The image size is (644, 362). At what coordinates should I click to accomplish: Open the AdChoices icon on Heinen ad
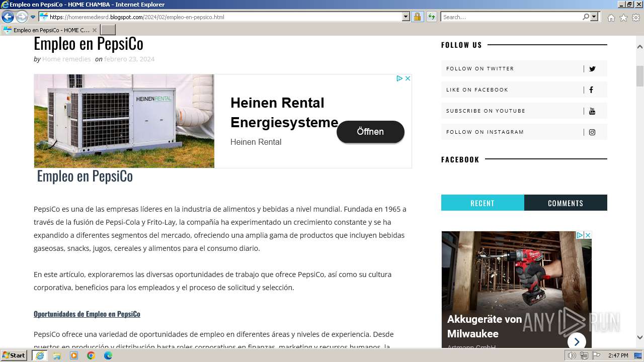click(x=399, y=78)
